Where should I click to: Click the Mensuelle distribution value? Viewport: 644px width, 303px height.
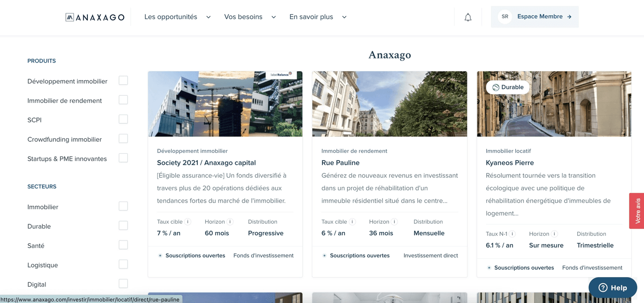click(x=429, y=233)
